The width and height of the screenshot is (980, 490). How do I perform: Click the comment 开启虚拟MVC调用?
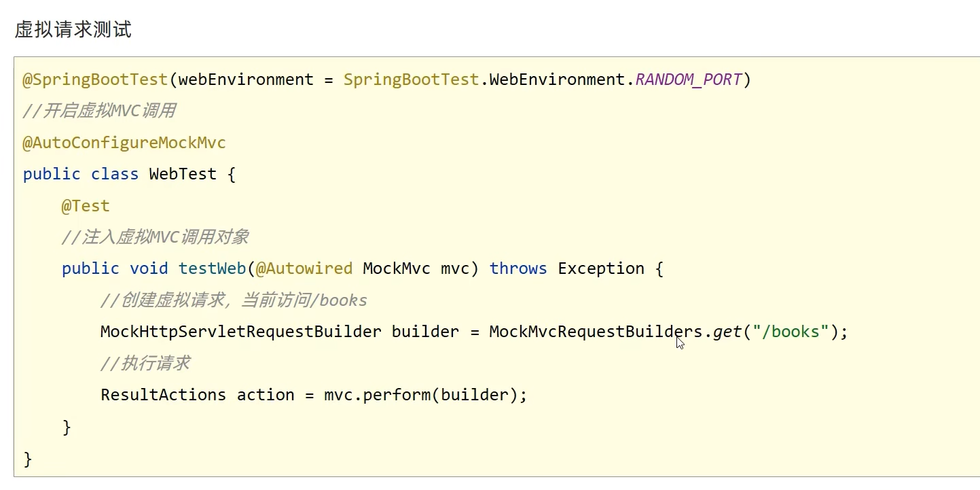click(x=99, y=111)
